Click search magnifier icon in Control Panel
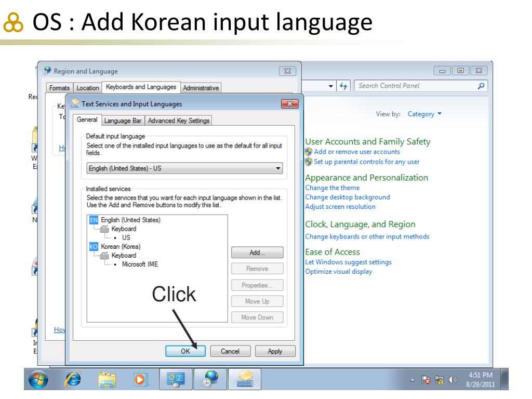 [481, 86]
